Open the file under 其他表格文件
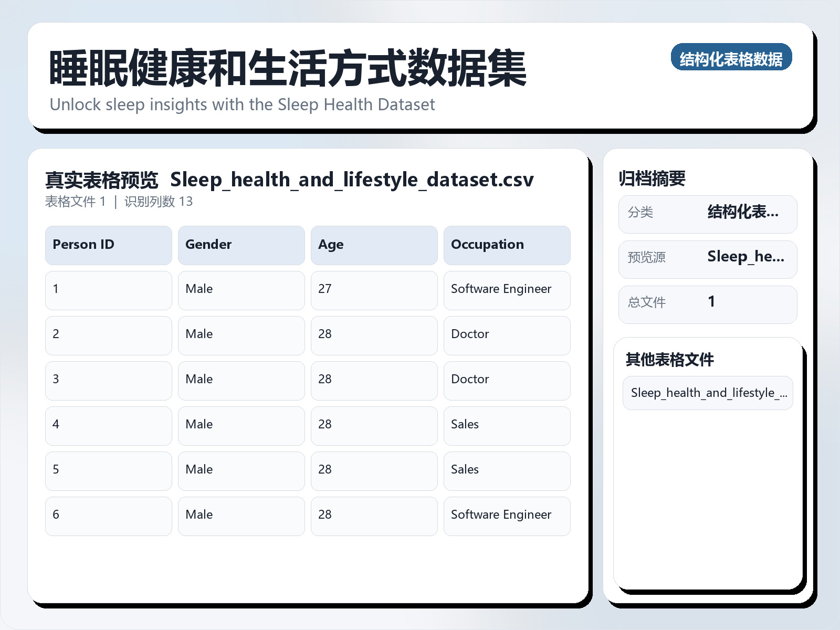 click(x=707, y=393)
